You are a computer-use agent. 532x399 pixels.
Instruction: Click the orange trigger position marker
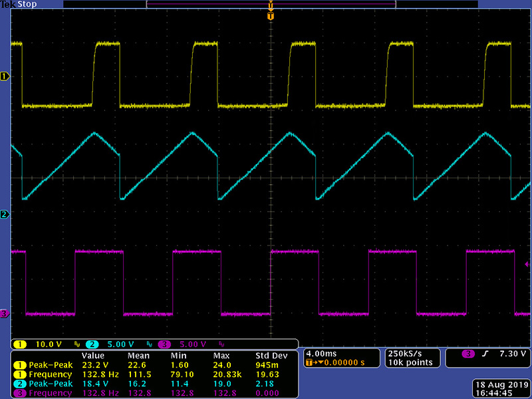click(x=270, y=15)
